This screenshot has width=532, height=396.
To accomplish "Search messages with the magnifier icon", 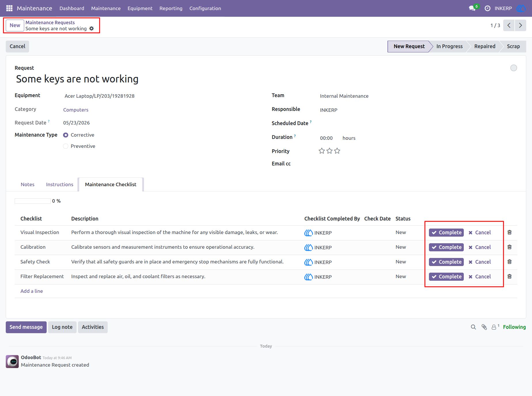I will 473,327.
